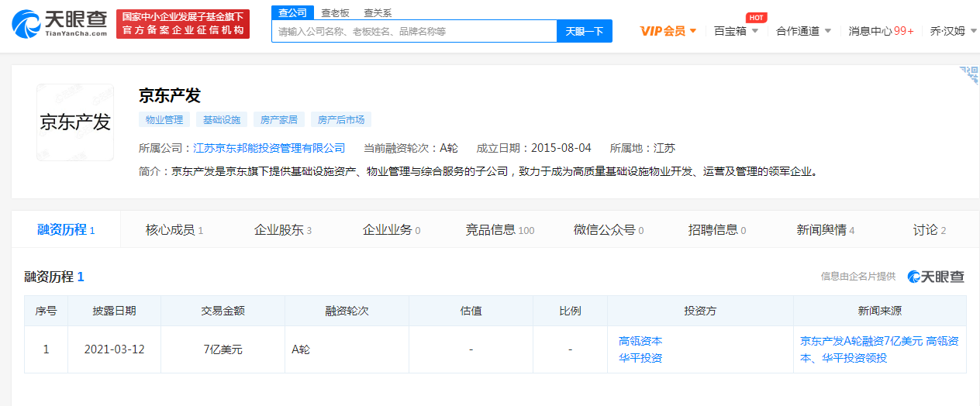Switch to the 微信公众号 tab
Viewport: 980px width, 406px height.
[609, 229]
